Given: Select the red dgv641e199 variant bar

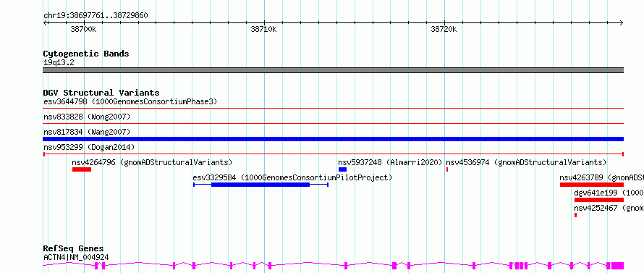Looking at the screenshot, I should coord(599,200).
